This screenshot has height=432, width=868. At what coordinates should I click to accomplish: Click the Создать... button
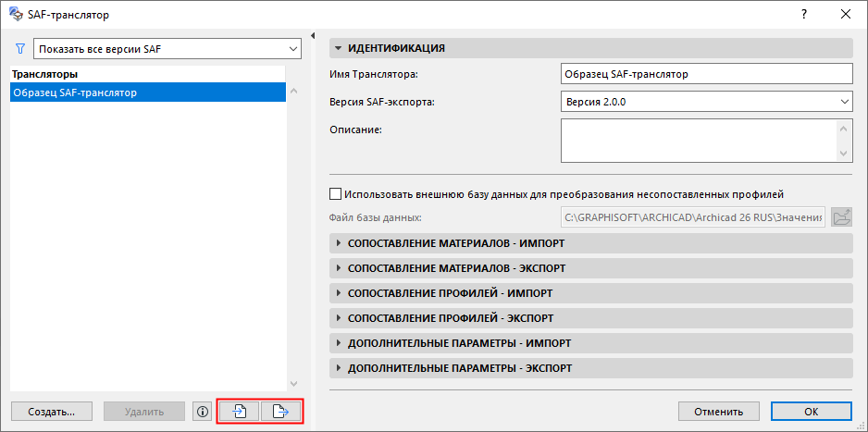coord(52,412)
